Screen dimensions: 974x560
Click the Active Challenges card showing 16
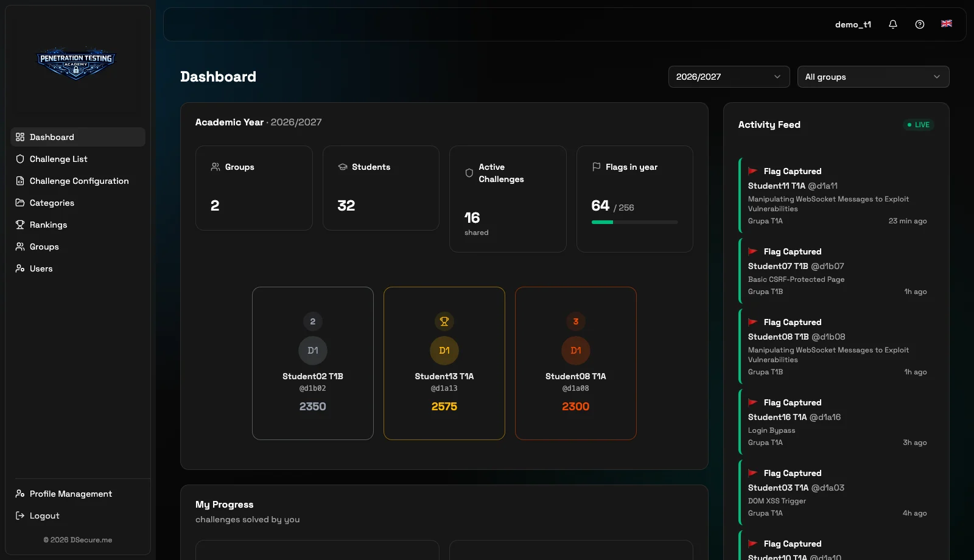point(508,199)
